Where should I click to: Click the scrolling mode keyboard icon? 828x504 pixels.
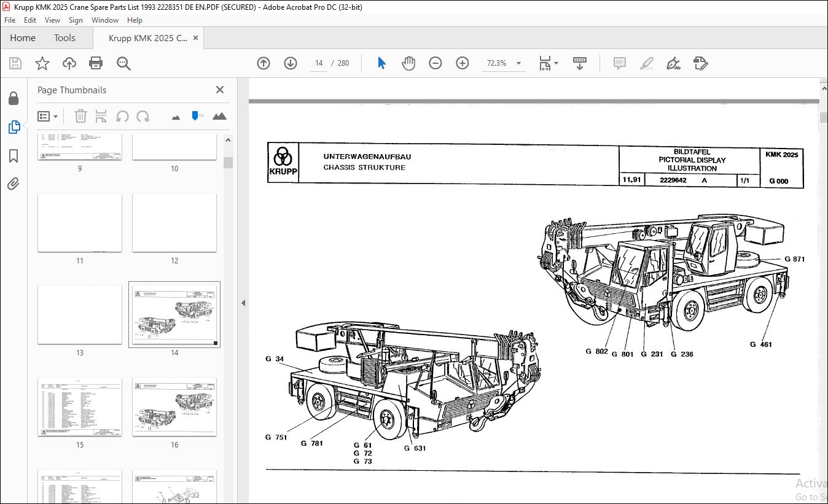point(580,63)
